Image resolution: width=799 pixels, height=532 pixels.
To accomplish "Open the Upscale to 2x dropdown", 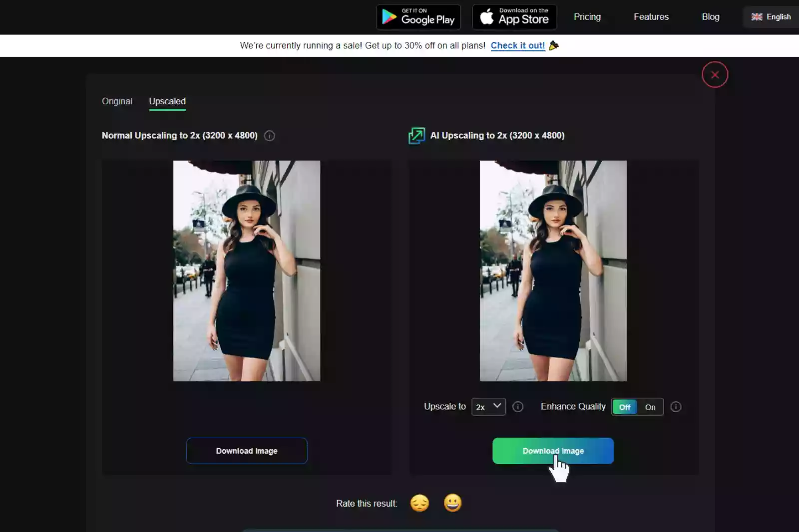I will tap(488, 407).
